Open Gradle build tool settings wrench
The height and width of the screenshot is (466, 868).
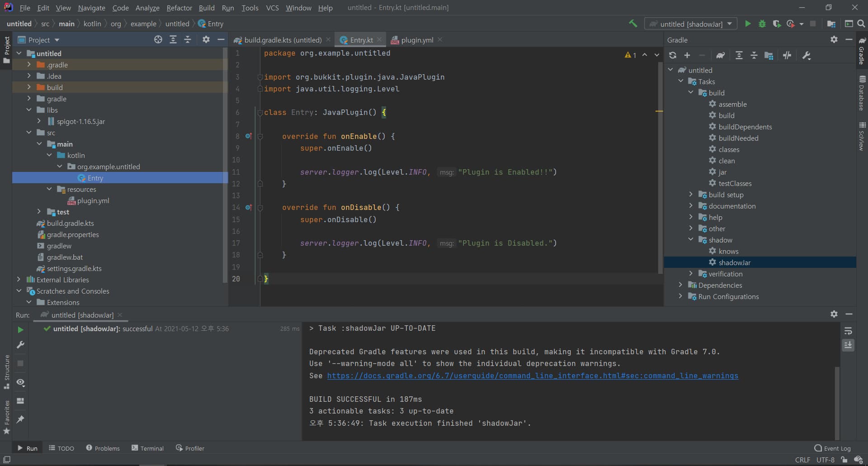click(806, 55)
